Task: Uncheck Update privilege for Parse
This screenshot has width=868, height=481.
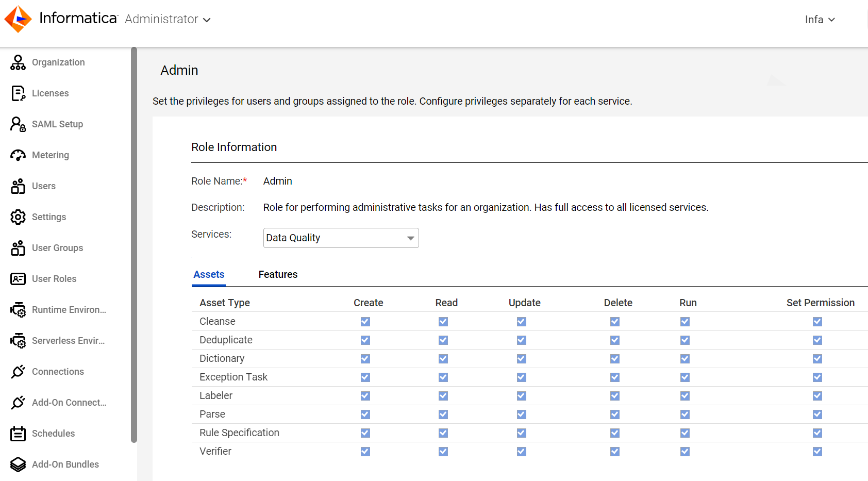Action: point(522,414)
